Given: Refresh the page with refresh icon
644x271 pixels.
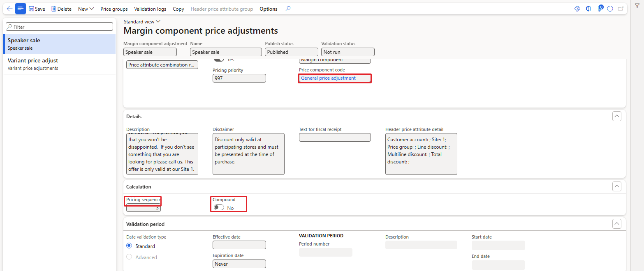Looking at the screenshot, I should [x=610, y=9].
